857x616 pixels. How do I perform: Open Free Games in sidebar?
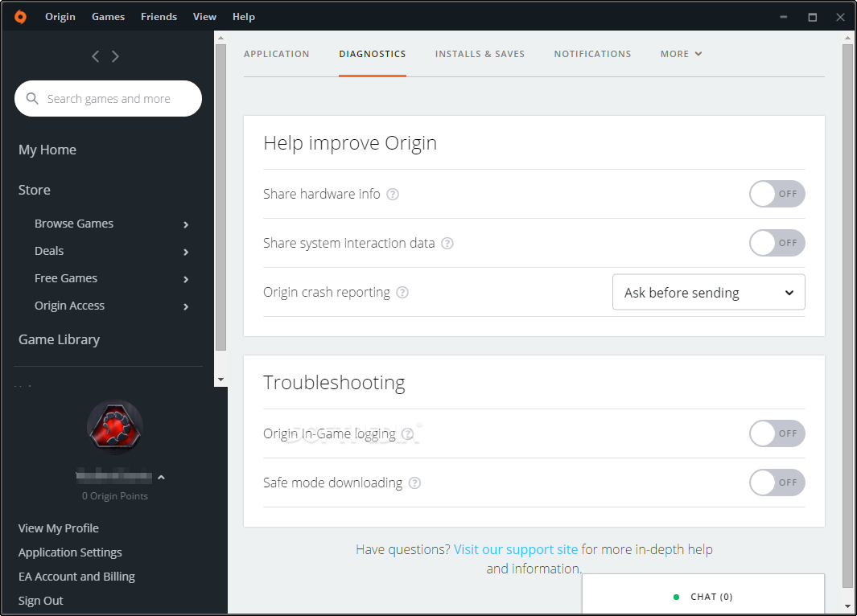(66, 278)
